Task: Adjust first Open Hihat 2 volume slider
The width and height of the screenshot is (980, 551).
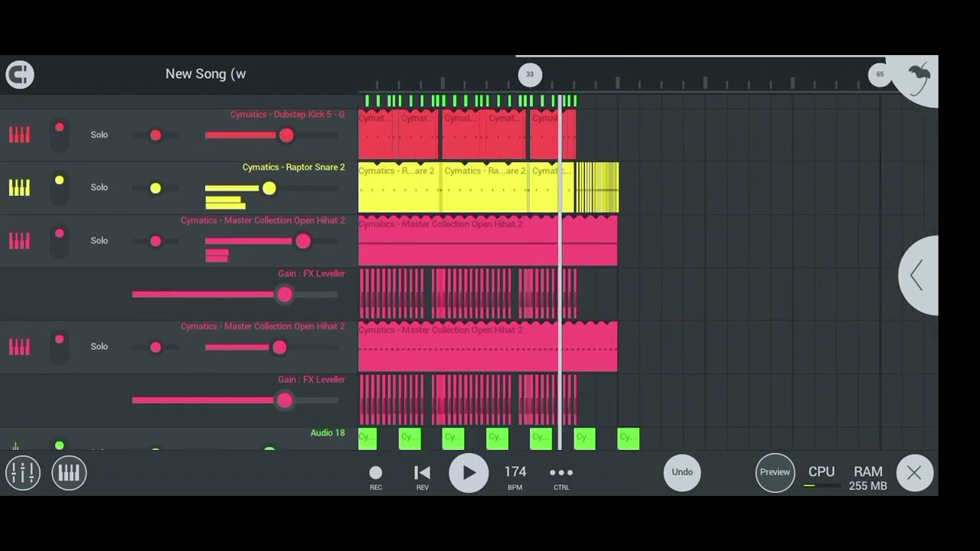Action: click(271, 241)
